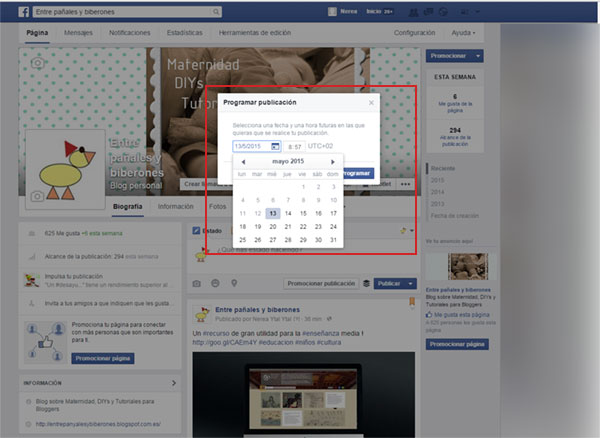Click the date input field 13/5/2015

[257, 146]
